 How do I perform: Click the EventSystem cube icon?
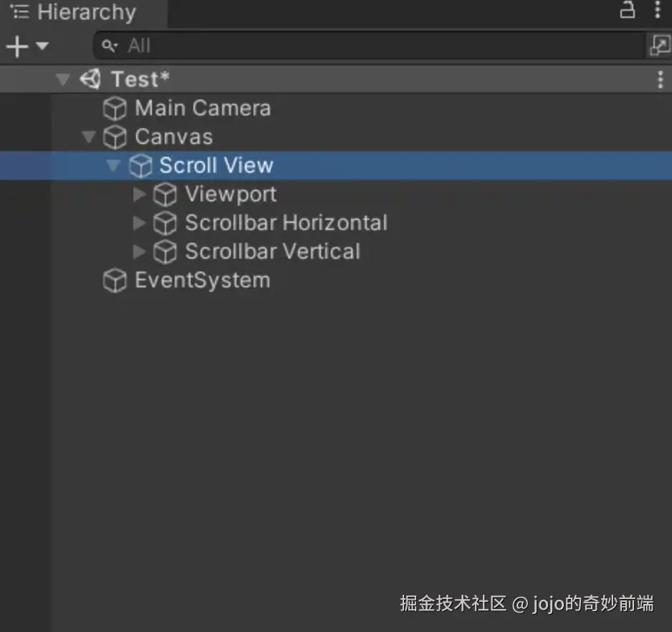pyautogui.click(x=115, y=280)
